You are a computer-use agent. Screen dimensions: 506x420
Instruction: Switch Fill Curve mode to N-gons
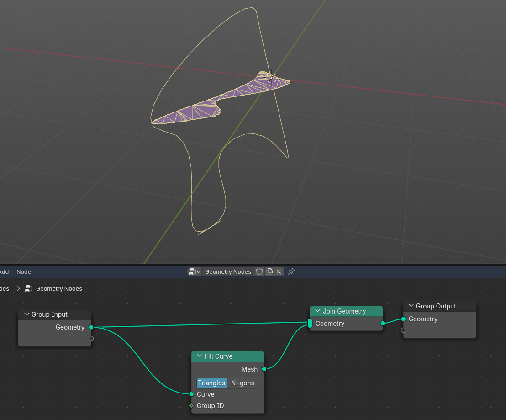click(x=242, y=383)
